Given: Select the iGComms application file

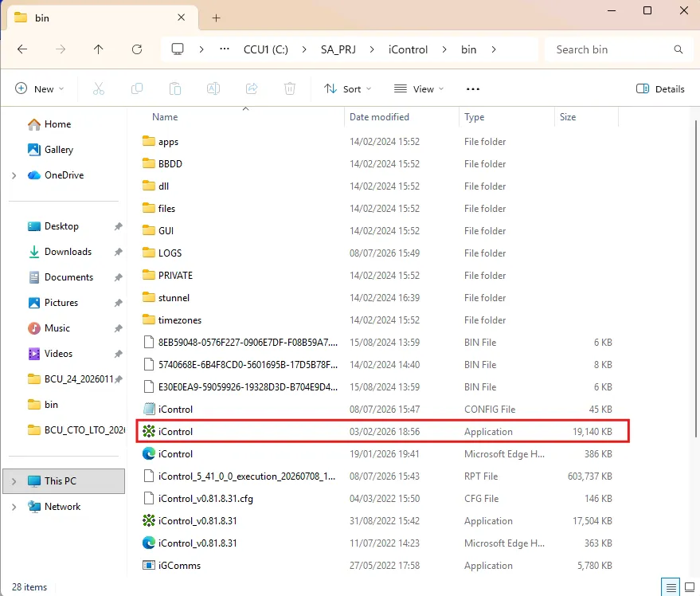Looking at the screenshot, I should pyautogui.click(x=377, y=566).
